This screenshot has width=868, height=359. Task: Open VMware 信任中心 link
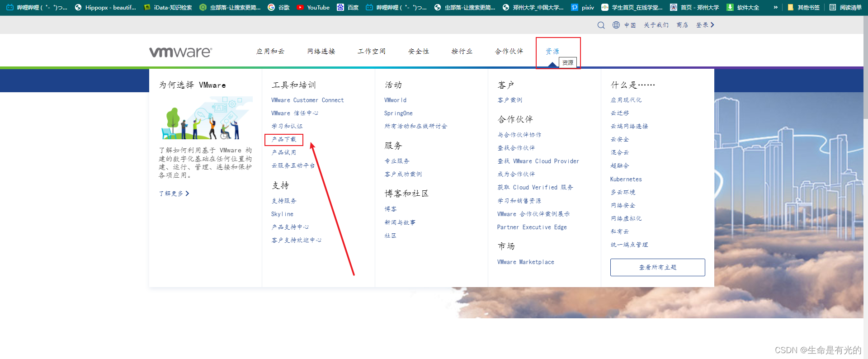pos(295,113)
